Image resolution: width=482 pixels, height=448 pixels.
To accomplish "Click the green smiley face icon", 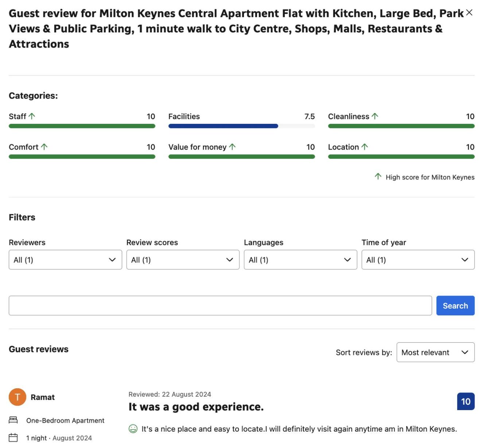I will point(133,429).
